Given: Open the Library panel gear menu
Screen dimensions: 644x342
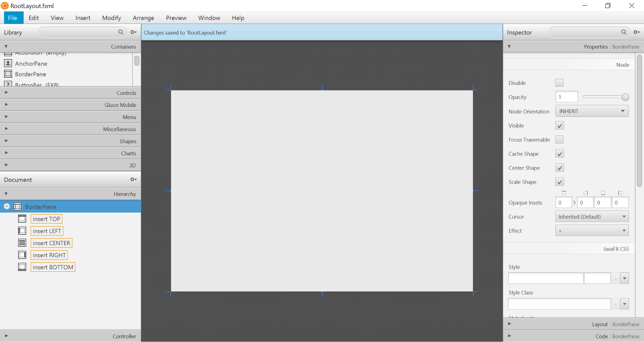Looking at the screenshot, I should tap(133, 32).
